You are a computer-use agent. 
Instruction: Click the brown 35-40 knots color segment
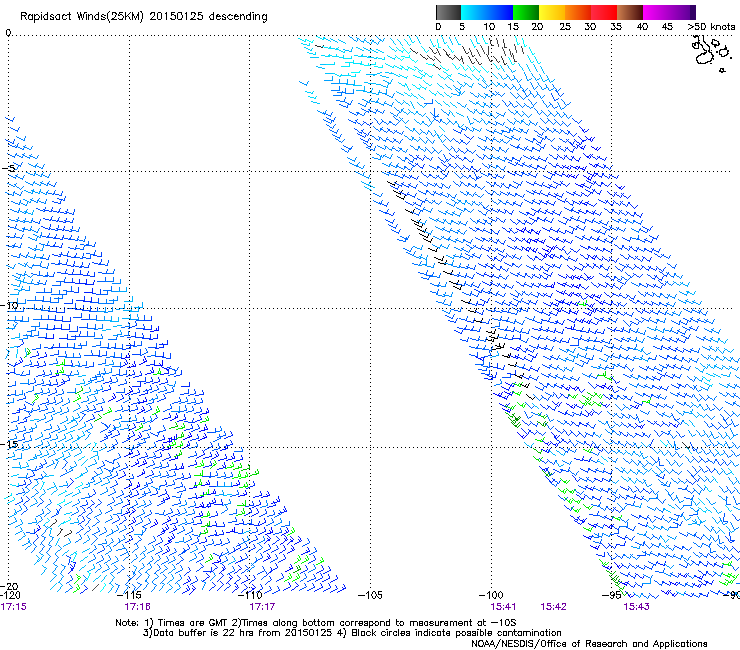[x=630, y=12]
